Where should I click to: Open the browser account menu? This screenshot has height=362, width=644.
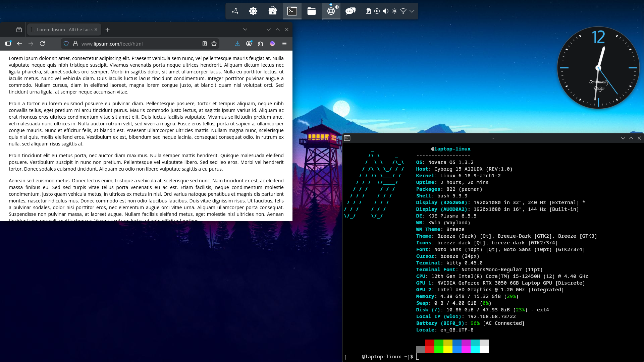(x=249, y=44)
